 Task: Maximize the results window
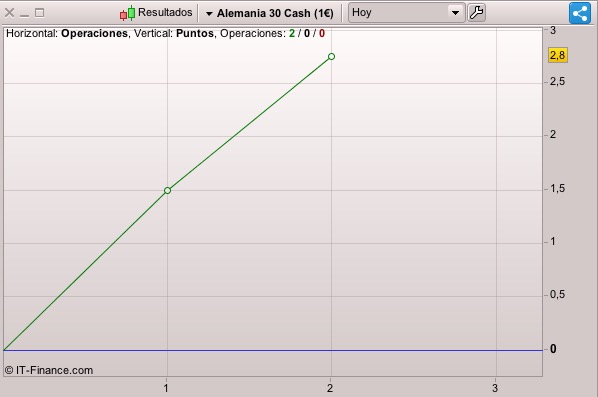click(x=40, y=13)
